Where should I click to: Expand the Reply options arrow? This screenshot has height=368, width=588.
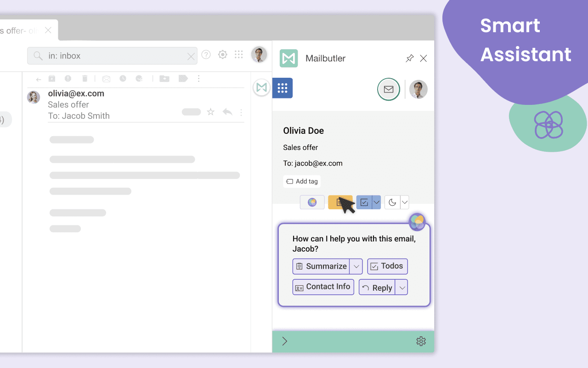[x=401, y=287]
